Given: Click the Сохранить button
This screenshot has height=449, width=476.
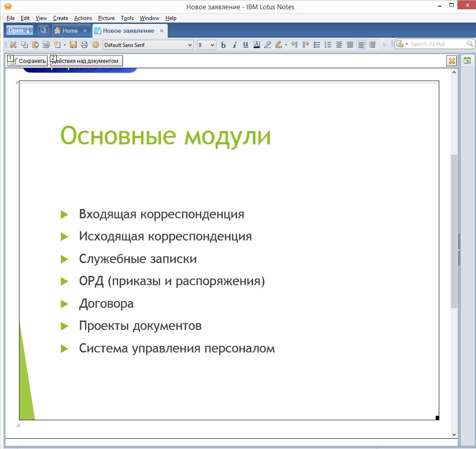Looking at the screenshot, I should click(28, 61).
